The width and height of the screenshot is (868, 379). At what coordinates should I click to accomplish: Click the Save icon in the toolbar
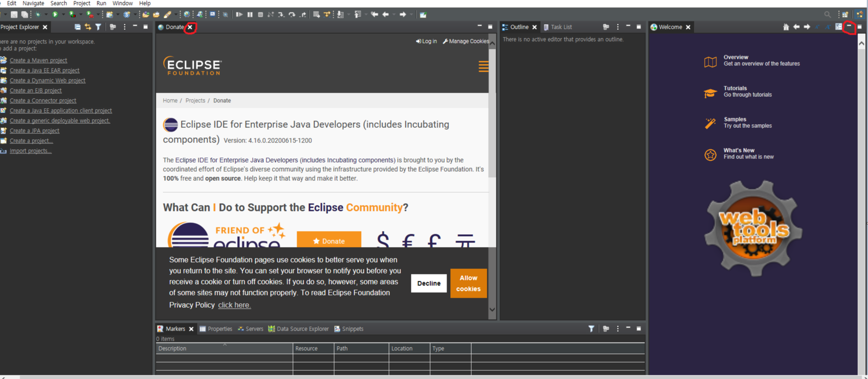[14, 15]
